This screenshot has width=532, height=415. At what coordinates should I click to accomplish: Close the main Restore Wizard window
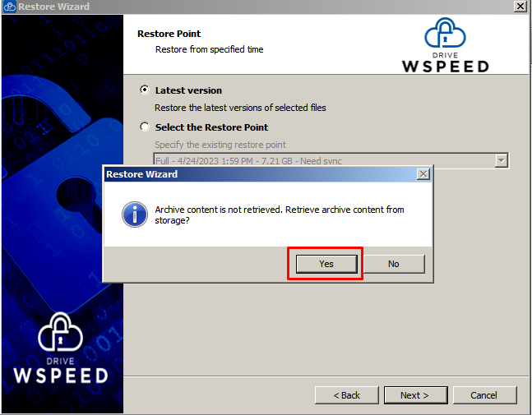[520, 6]
